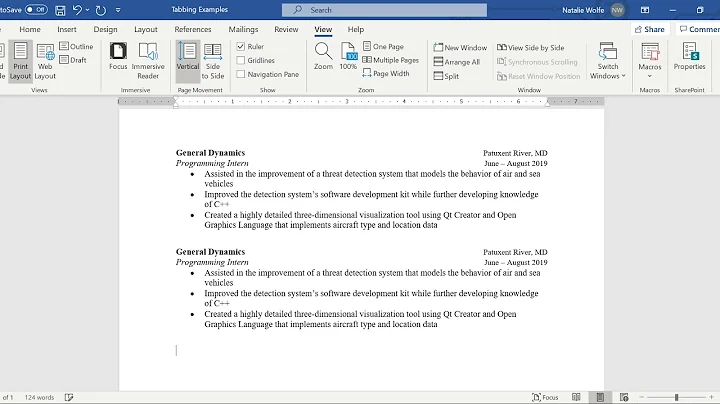Open Immersive Reader
The height and width of the screenshot is (404, 720).
coord(148,61)
